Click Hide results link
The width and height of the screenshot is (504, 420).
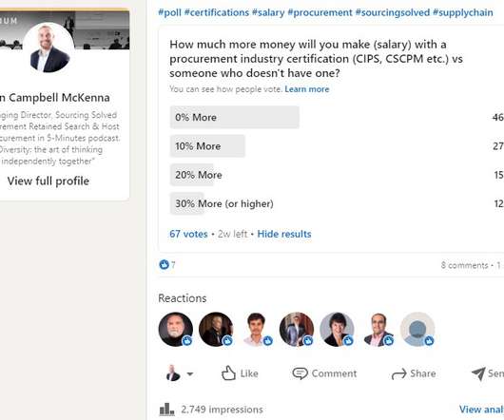coord(284,234)
